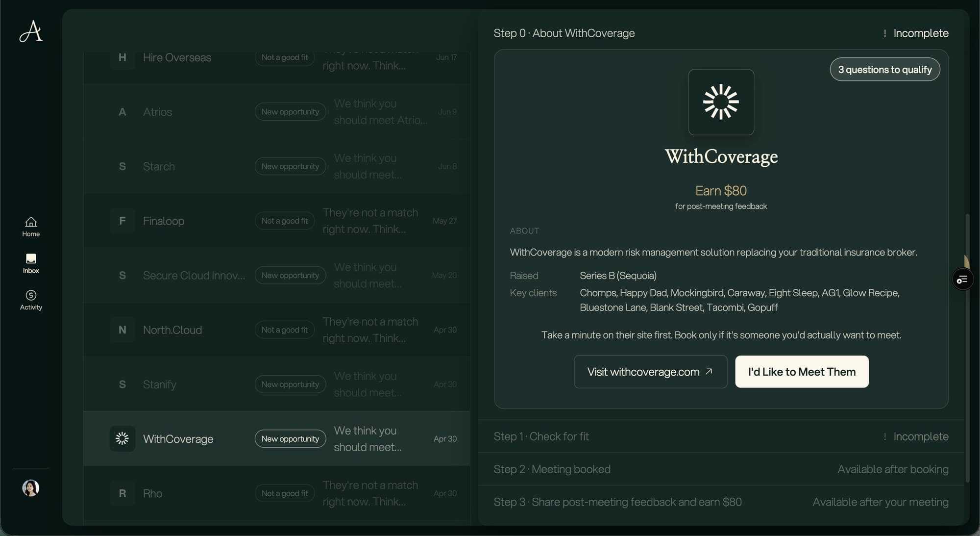
Task: Click the WithCoverage company title heading
Action: point(721,156)
